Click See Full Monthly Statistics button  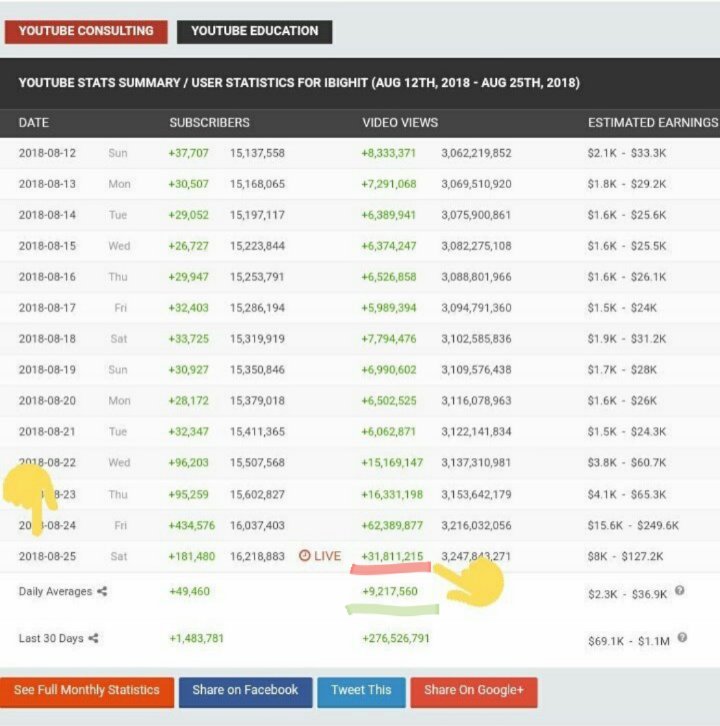pos(87,692)
